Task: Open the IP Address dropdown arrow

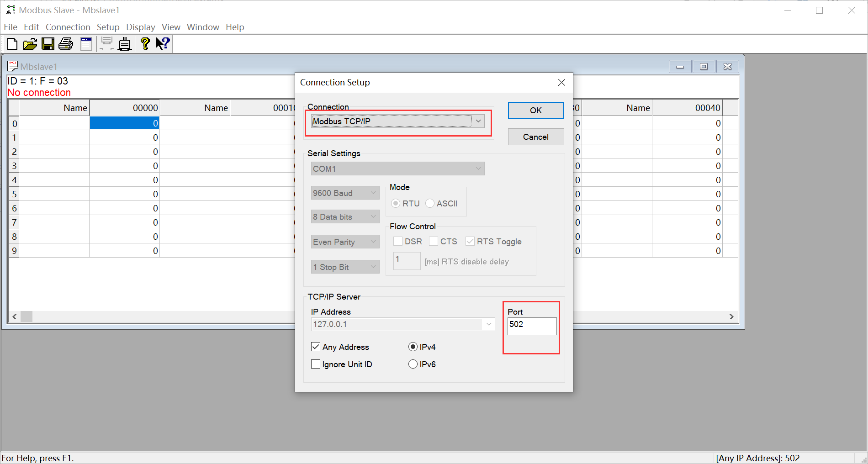Action: (x=489, y=324)
